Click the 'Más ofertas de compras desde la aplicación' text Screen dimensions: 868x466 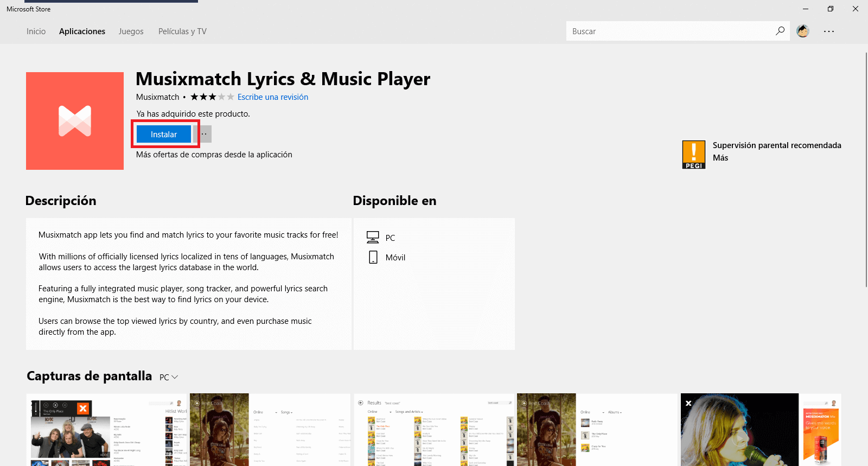click(x=214, y=155)
